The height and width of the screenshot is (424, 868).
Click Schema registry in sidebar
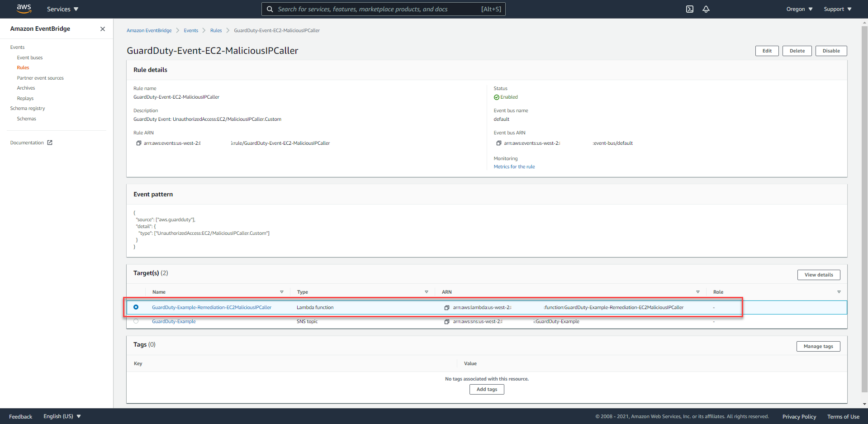28,109
